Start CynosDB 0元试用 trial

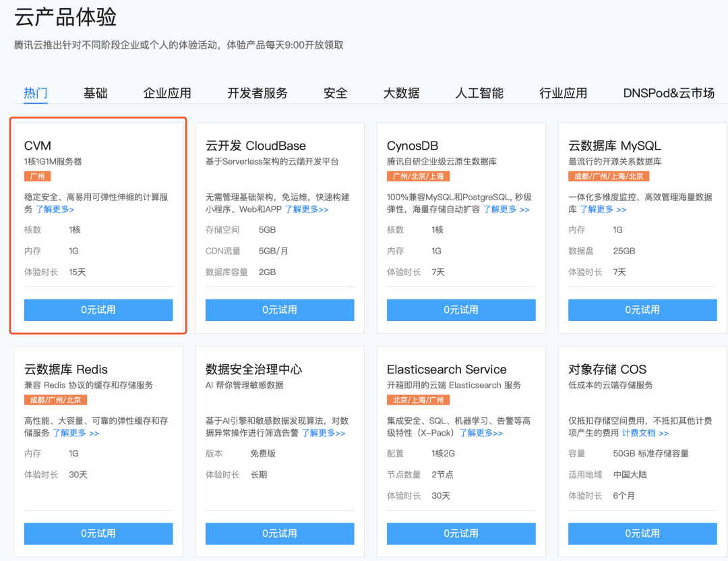461,309
